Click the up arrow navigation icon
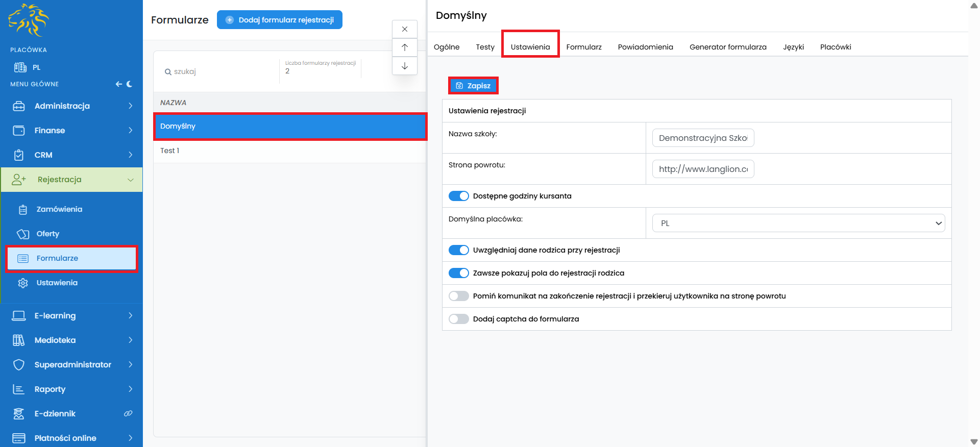The height and width of the screenshot is (447, 980). pos(405,47)
